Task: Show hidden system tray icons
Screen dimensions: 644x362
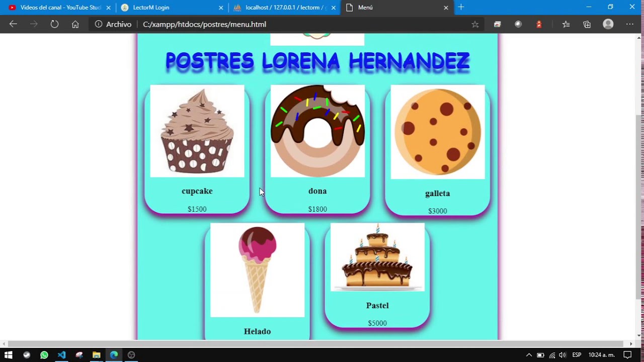Action: pos(529,355)
